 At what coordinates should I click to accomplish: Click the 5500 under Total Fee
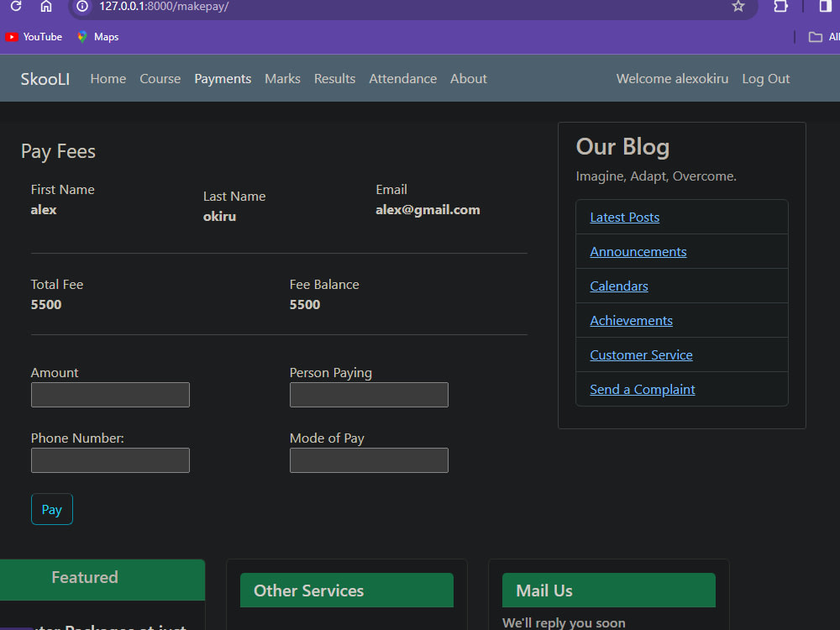coord(46,305)
